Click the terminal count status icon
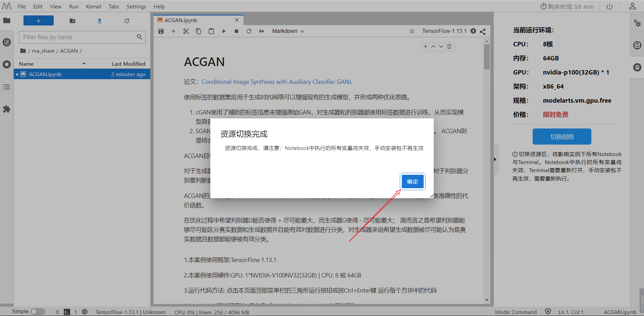 pyautogui.click(x=67, y=312)
